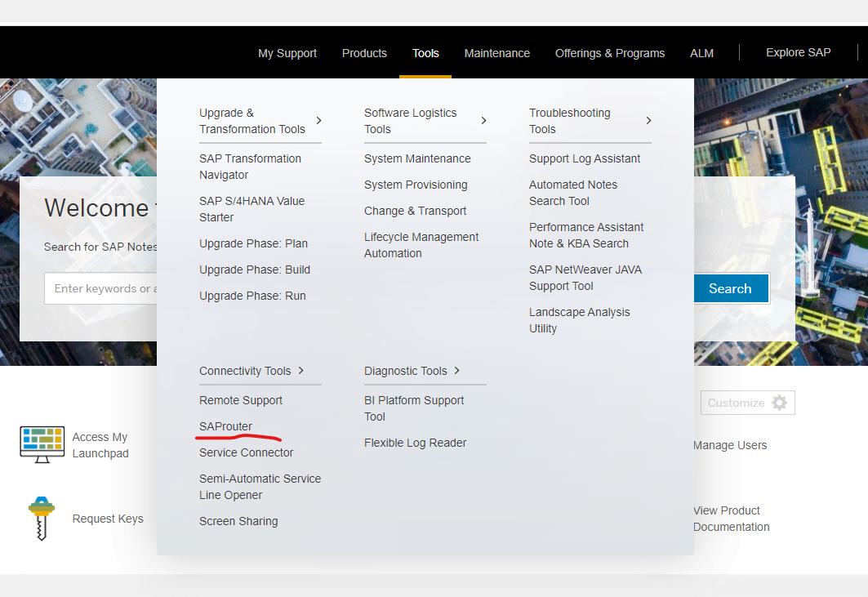Click the Access My Launchpad monitor icon
Screen dimensions: 868x597
(42, 445)
